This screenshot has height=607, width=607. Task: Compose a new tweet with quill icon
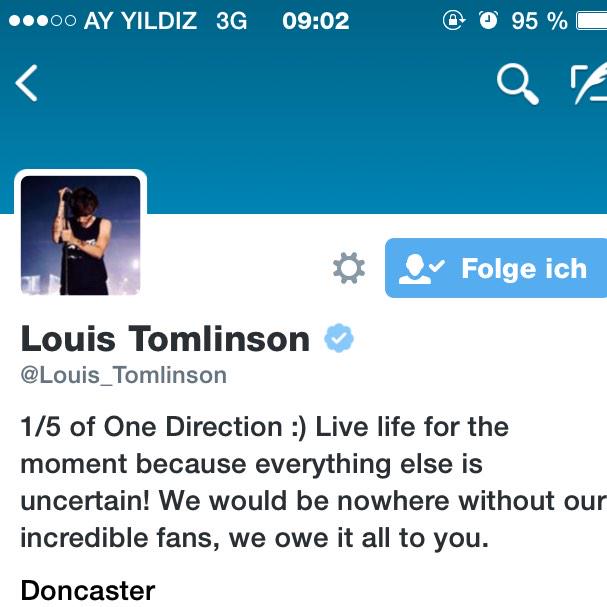tap(589, 84)
